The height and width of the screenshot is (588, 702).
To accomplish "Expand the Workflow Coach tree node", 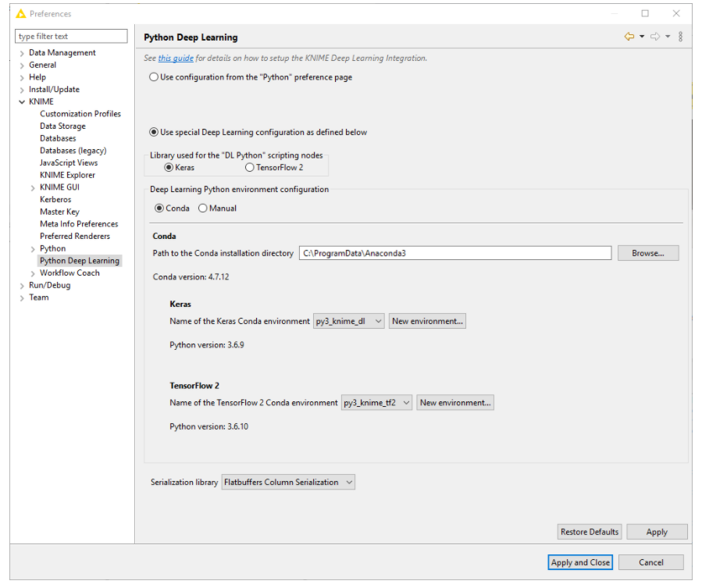I will coord(33,273).
